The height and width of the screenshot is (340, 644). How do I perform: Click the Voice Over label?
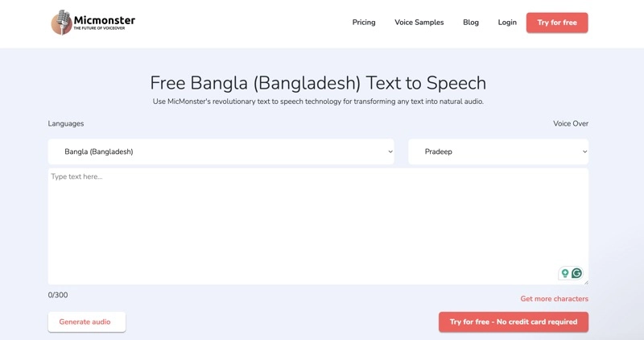(570, 123)
